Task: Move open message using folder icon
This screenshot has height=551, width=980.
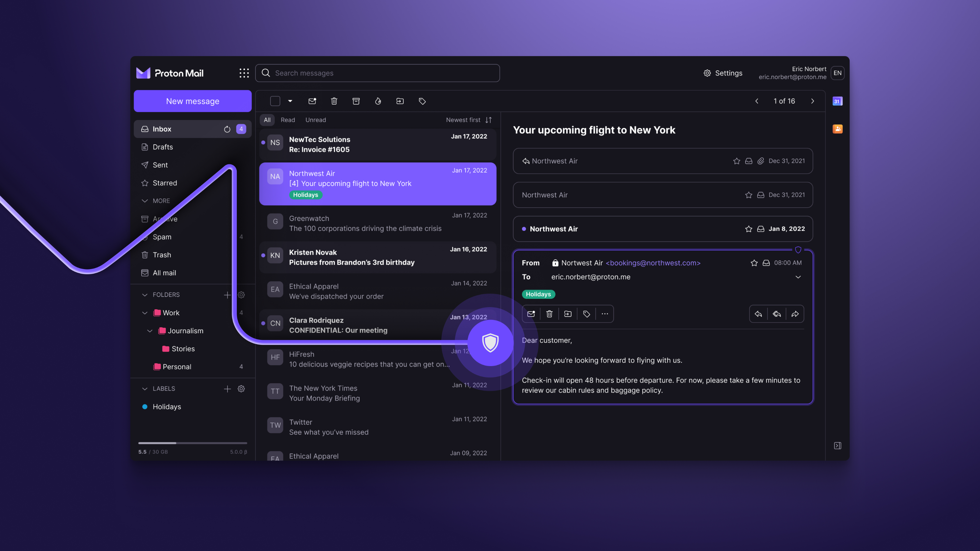Action: (568, 314)
